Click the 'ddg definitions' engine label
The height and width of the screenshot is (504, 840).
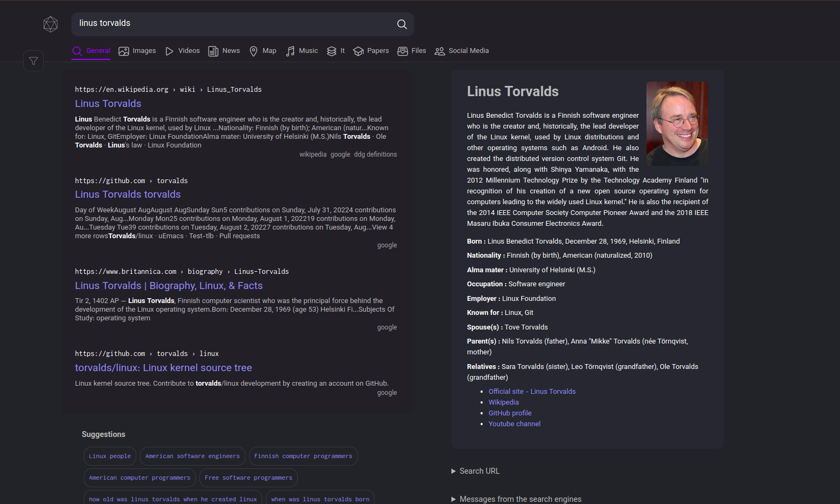pos(376,154)
